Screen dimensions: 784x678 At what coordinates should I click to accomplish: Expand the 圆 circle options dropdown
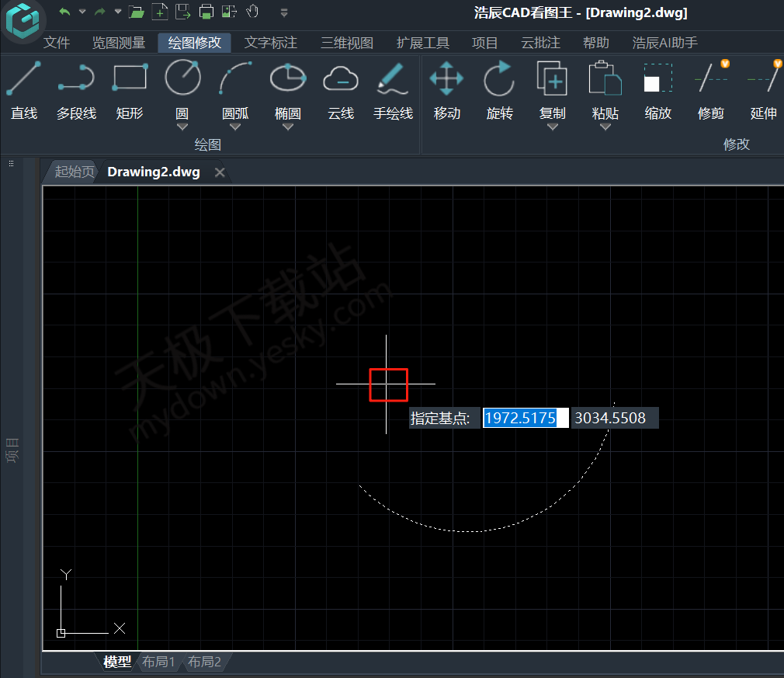[182, 127]
